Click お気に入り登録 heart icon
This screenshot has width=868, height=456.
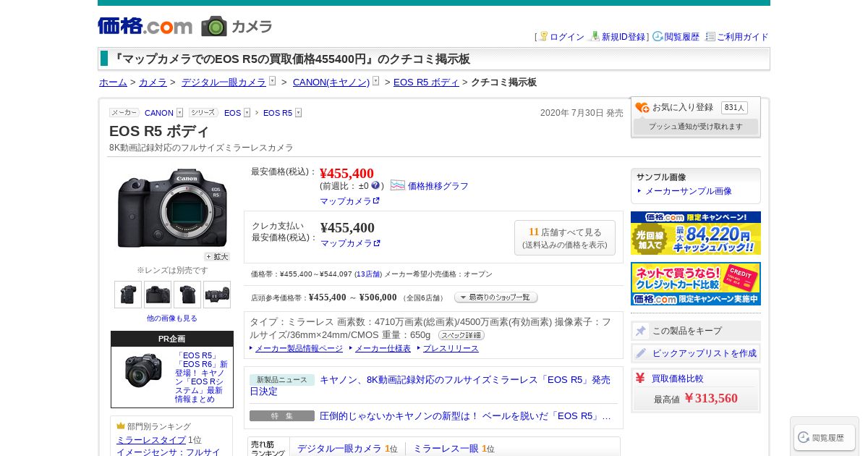tap(642, 108)
